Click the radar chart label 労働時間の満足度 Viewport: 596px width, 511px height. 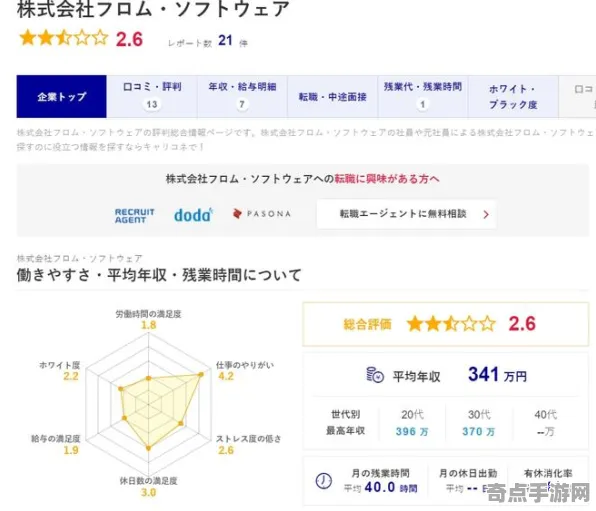[148, 314]
